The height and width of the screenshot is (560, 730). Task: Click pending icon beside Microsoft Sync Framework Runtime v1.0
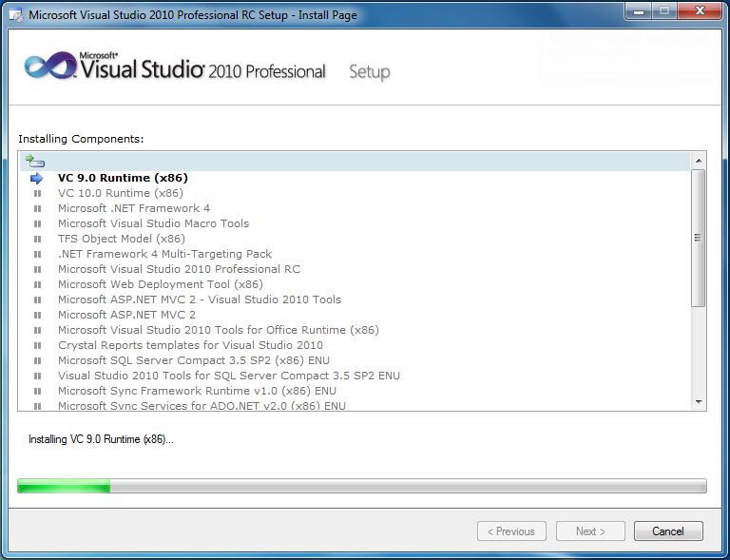(x=38, y=391)
